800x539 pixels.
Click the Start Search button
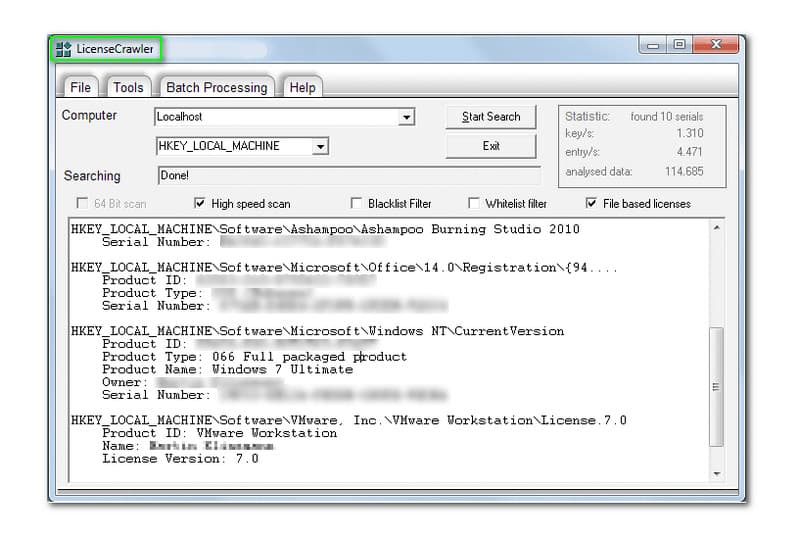tap(491, 117)
